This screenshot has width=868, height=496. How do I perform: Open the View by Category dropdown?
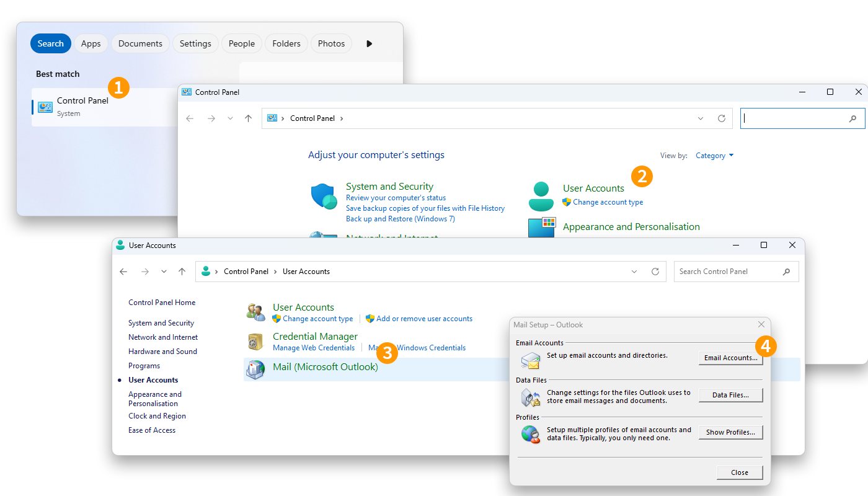[714, 156]
